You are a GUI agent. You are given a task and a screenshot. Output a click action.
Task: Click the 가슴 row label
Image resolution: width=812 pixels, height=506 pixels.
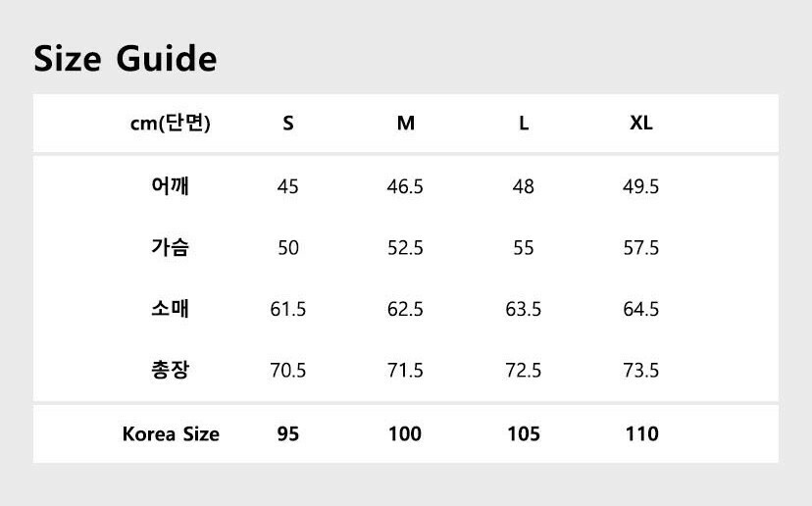click(171, 247)
